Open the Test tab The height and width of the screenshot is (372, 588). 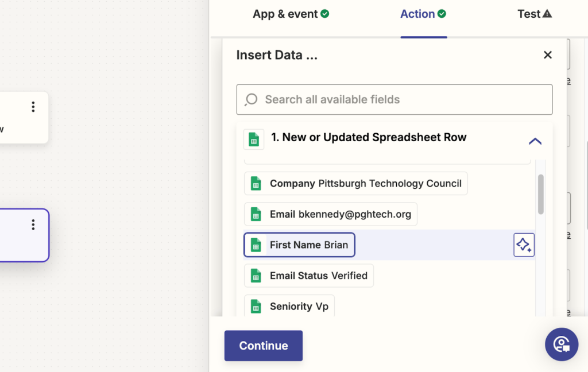tap(534, 14)
